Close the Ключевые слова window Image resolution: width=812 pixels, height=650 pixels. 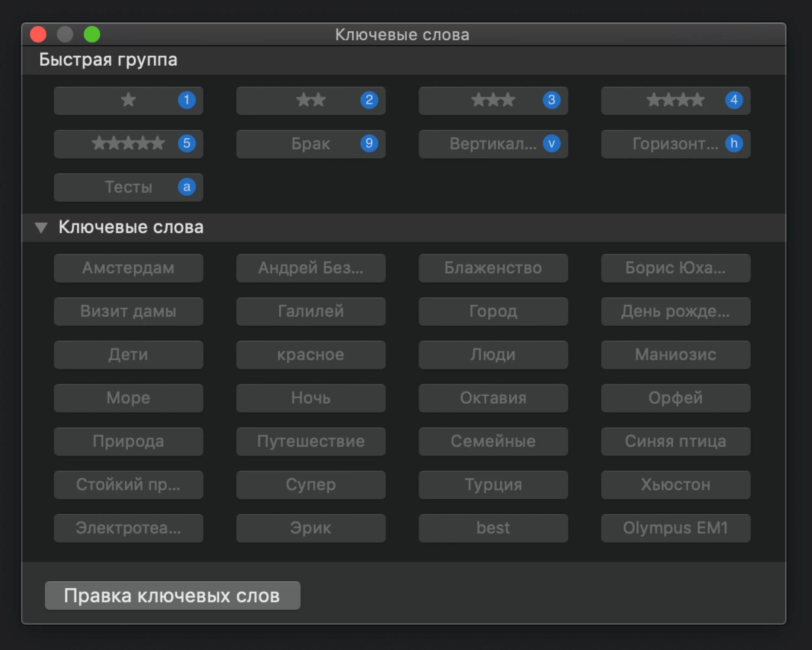pos(38,35)
